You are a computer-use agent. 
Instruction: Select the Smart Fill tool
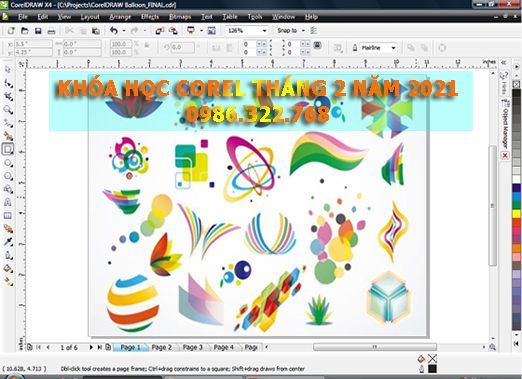8,136
